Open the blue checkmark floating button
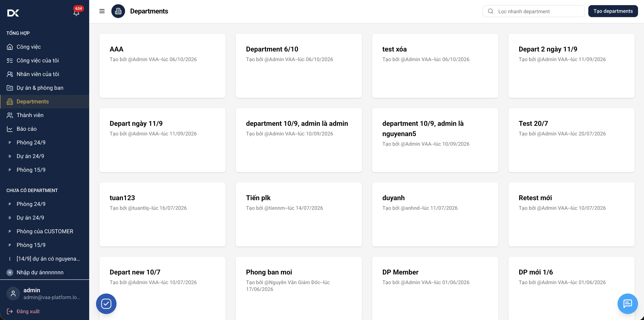The image size is (644, 320). 106,304
